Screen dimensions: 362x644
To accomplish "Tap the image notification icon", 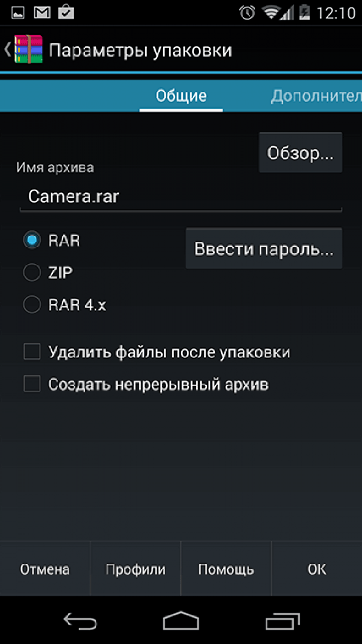I will click(18, 13).
